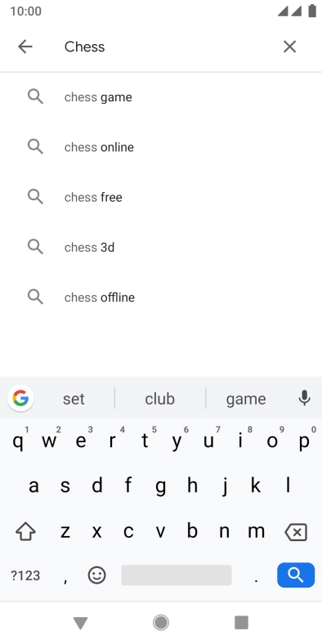The width and height of the screenshot is (322, 644).
Task: Tap the backspace key
Action: (296, 533)
